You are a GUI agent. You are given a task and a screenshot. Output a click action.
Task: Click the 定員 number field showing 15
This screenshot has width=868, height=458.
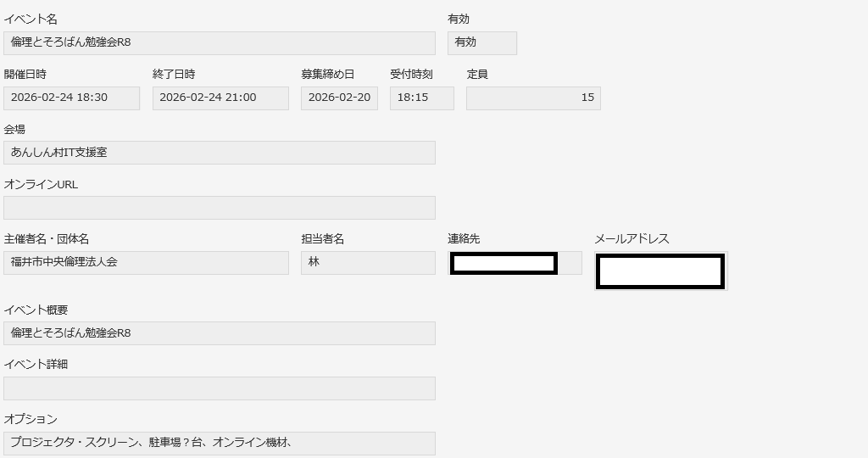pyautogui.click(x=533, y=98)
